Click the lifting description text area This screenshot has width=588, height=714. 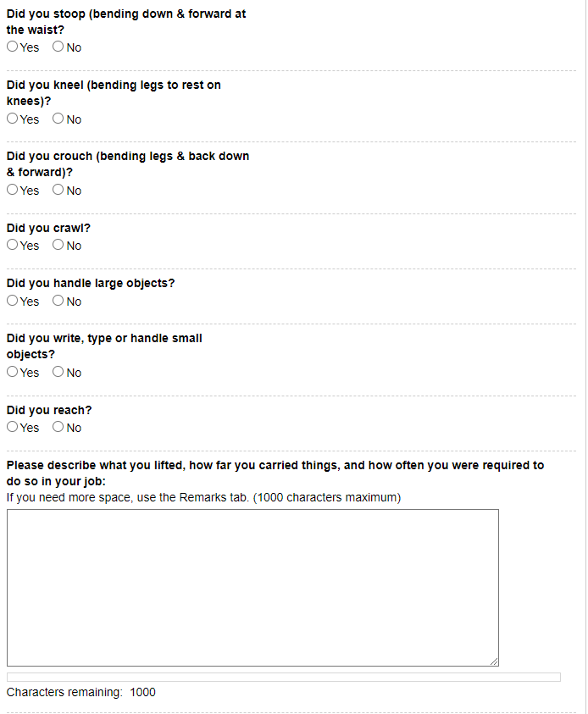(x=252, y=588)
